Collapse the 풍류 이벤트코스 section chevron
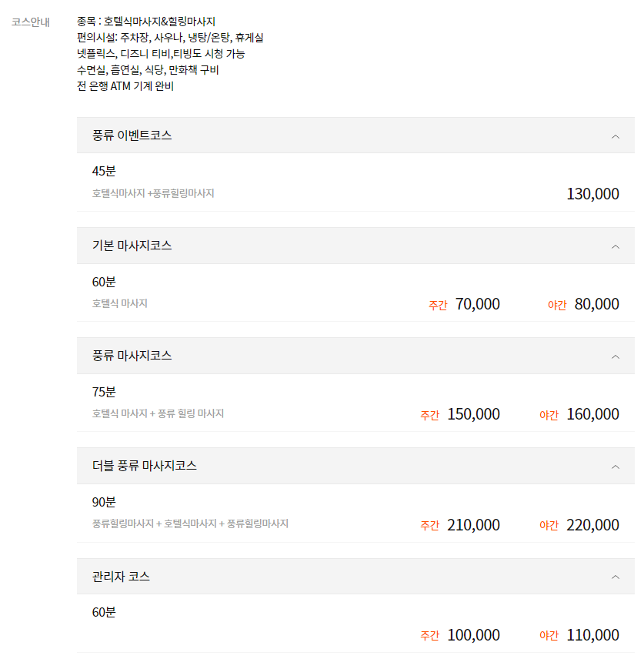Screen dimensions: 644x659 tap(615, 135)
